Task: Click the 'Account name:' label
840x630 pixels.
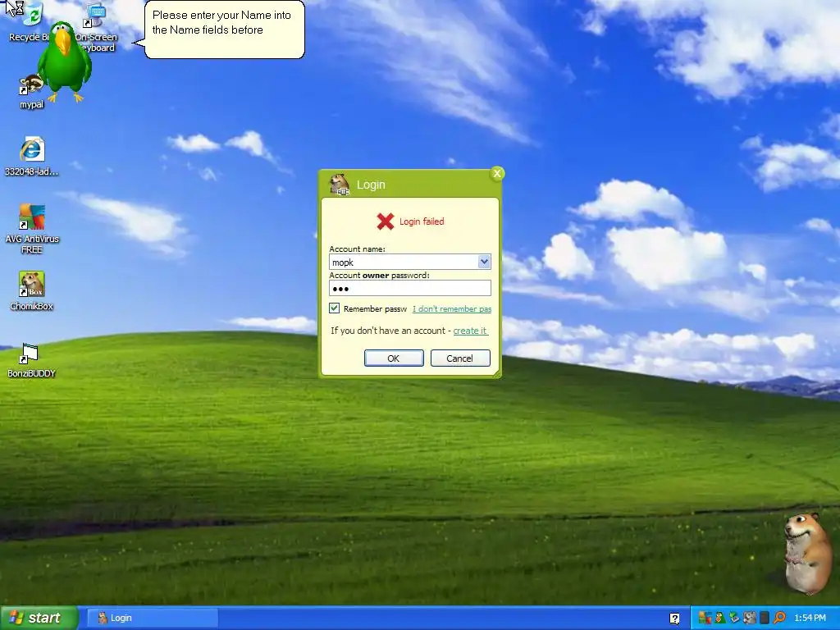Action: (357, 249)
